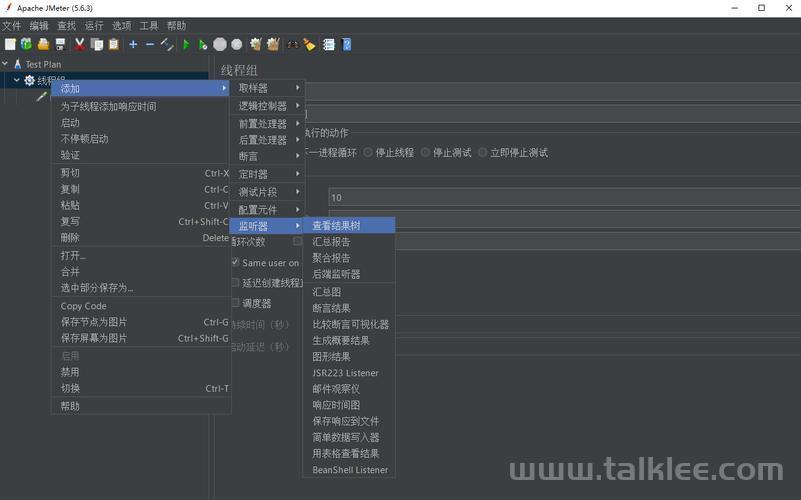Toggle the 延迟创建线程 checkbox
The height and width of the screenshot is (500, 801).
coord(235,282)
